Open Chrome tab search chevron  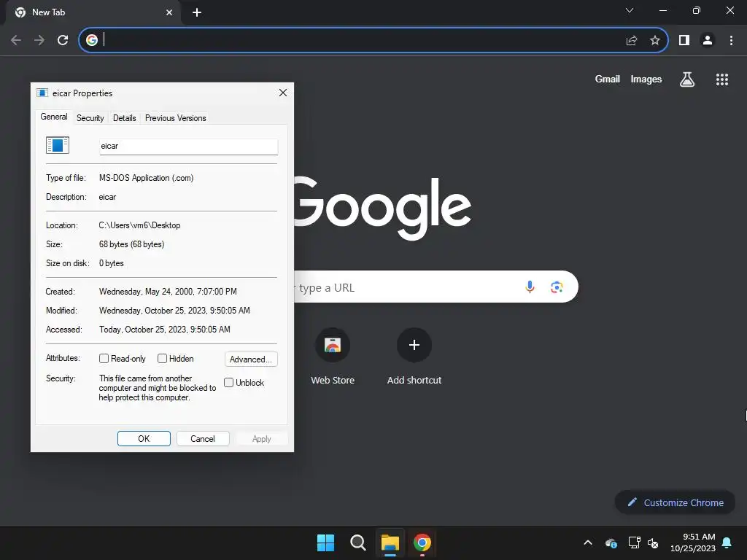(x=630, y=10)
